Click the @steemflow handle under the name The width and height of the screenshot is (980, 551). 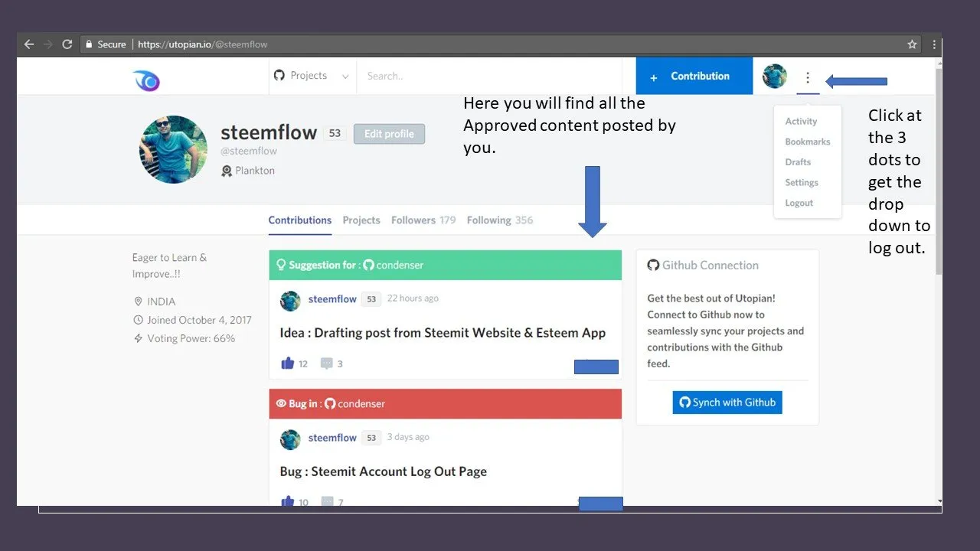pos(249,151)
